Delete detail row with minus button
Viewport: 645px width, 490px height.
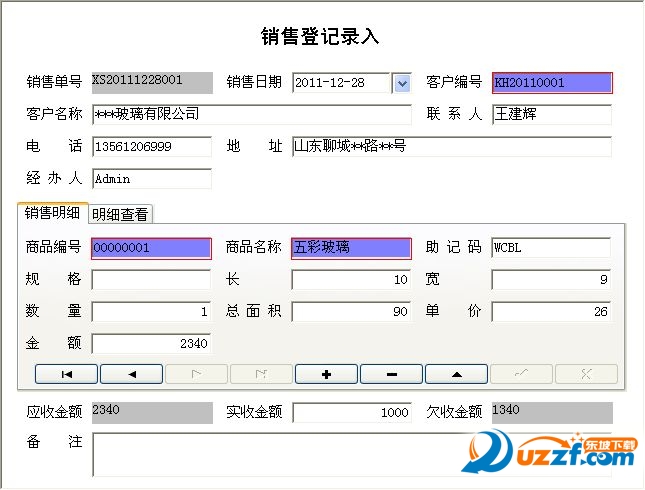pyautogui.click(x=392, y=374)
